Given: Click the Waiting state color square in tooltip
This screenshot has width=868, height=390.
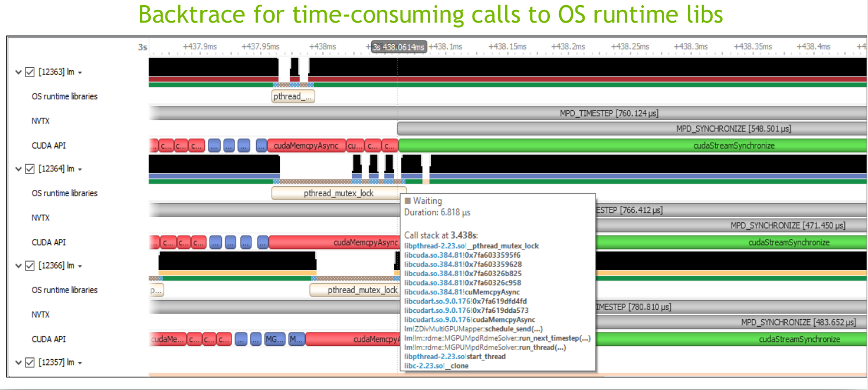Looking at the screenshot, I should point(408,201).
